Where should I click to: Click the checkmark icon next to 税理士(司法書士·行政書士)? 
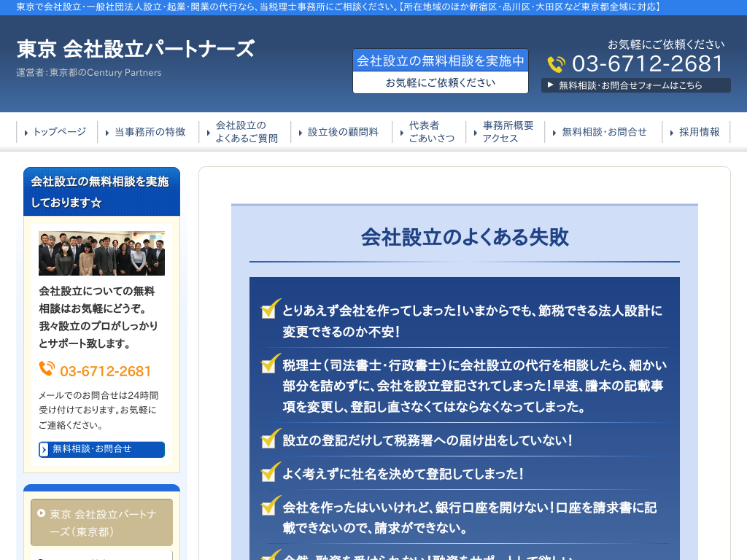pos(271,363)
